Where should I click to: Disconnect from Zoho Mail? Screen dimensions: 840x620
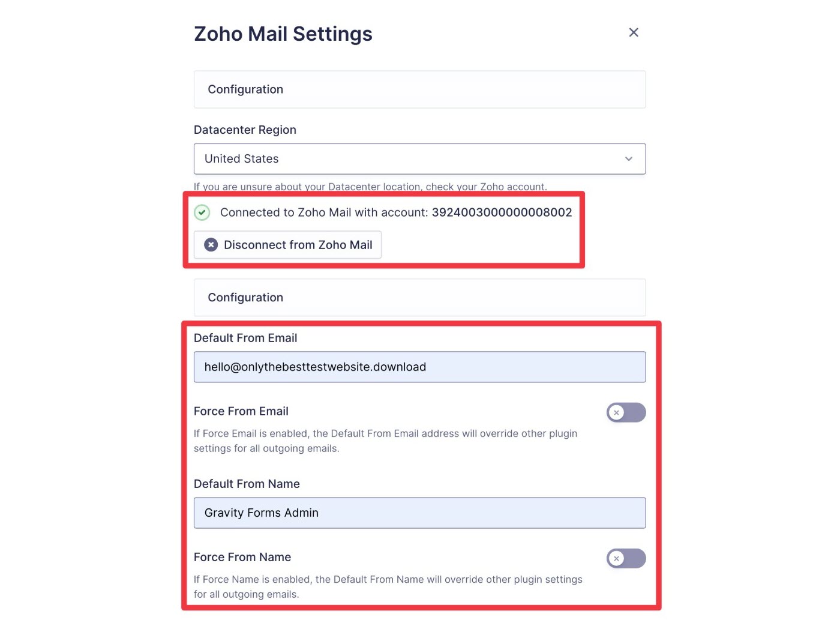pyautogui.click(x=287, y=245)
